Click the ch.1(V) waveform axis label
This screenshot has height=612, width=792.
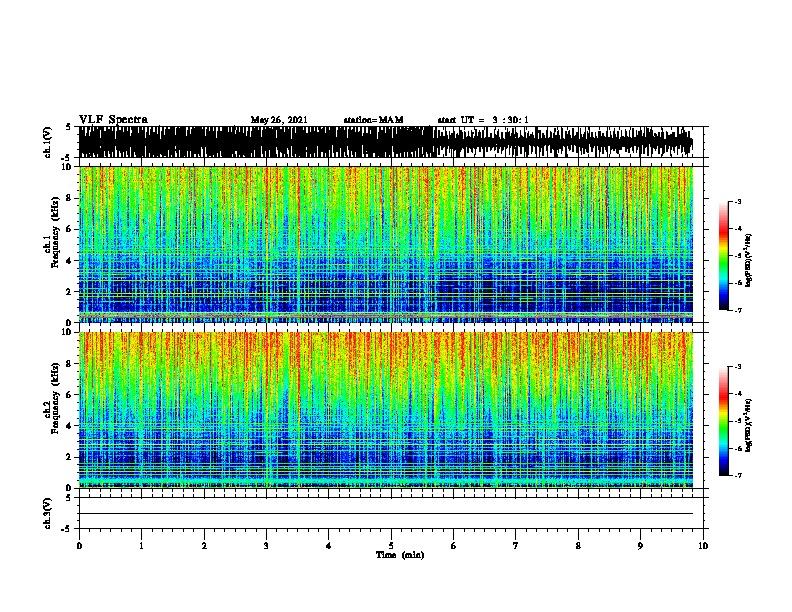[x=48, y=142]
